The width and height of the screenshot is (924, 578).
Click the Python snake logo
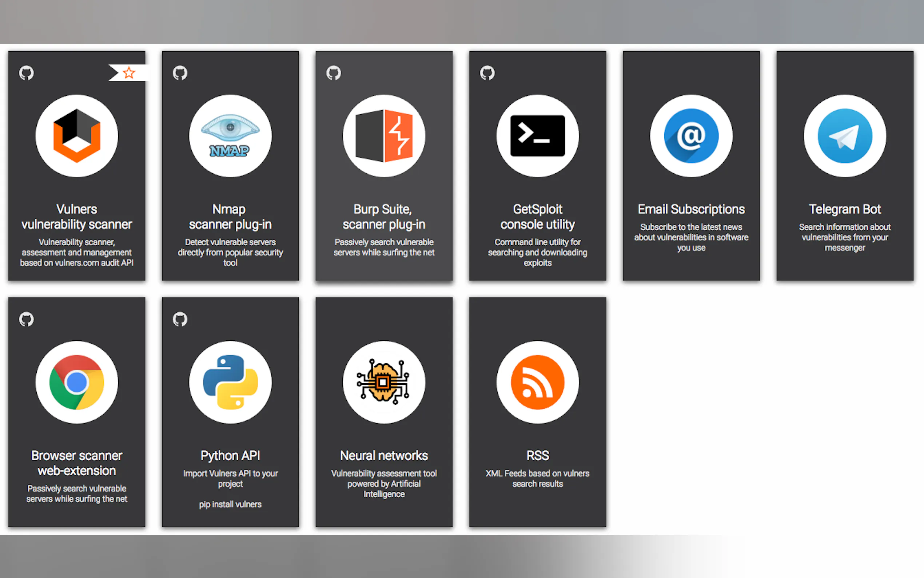(x=230, y=382)
